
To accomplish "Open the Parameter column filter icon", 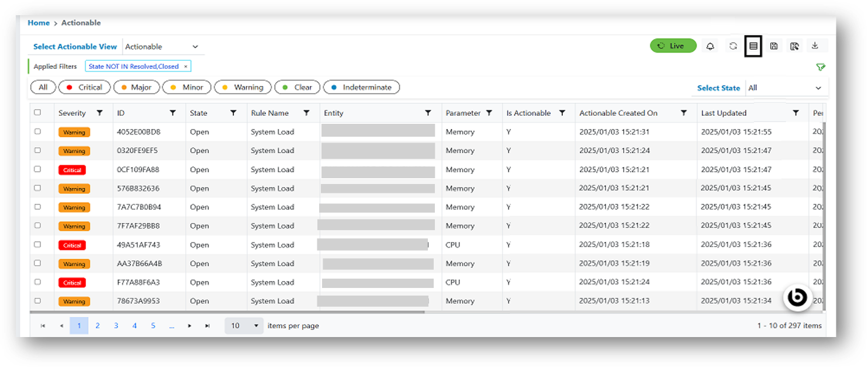I will pos(489,113).
